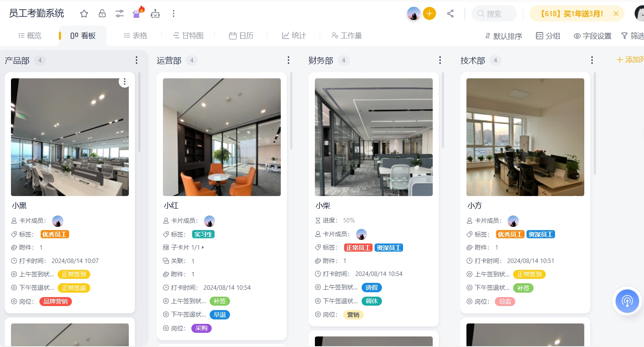This screenshot has height=347, width=644.
Task: Open the header more options menu
Action: point(173,14)
